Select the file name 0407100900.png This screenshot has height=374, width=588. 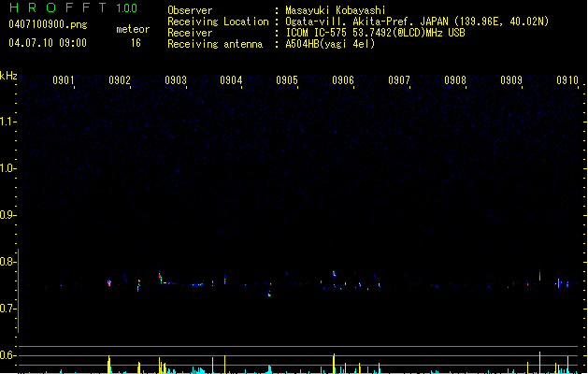click(x=48, y=24)
